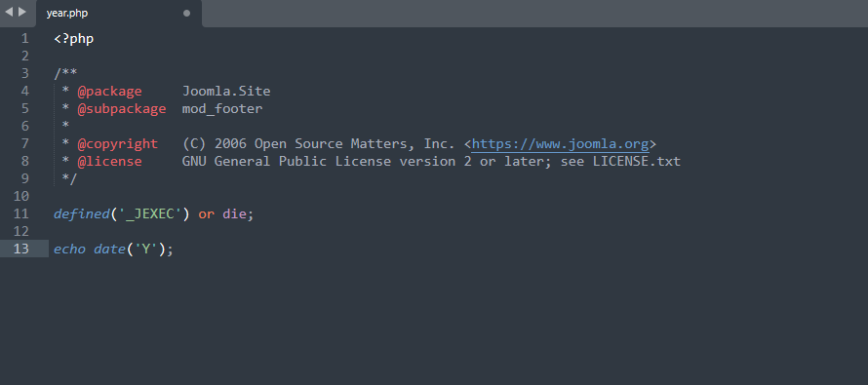868x385 pixels.
Task: Click the die keyword on line 11
Action: (234, 214)
